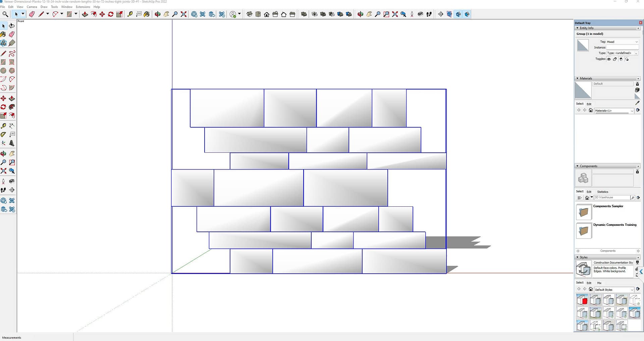Choose the Protractor tool in left toolbar
644x341 pixels.
click(3, 134)
